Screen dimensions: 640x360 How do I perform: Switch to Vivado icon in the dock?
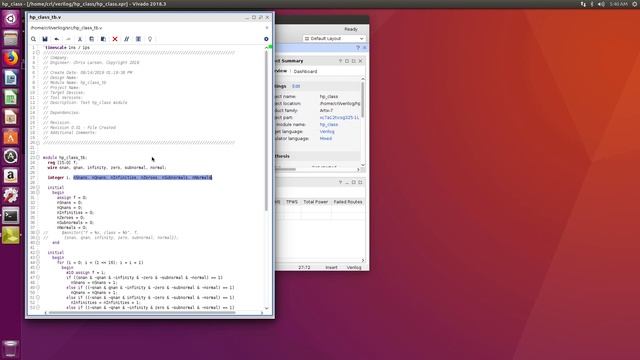click(11, 235)
